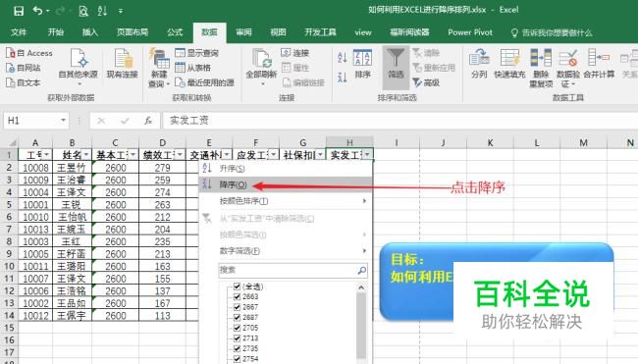The image size is (638, 364).
Task: Uncheck the 2667 checkbox
Action: [x=237, y=307]
